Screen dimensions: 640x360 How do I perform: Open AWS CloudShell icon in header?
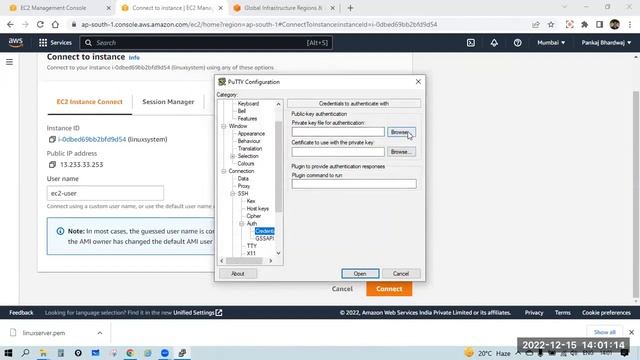click(x=471, y=42)
